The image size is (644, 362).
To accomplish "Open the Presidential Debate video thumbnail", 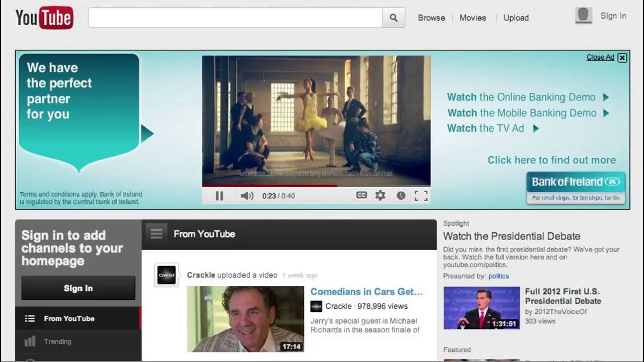I will point(481,308).
